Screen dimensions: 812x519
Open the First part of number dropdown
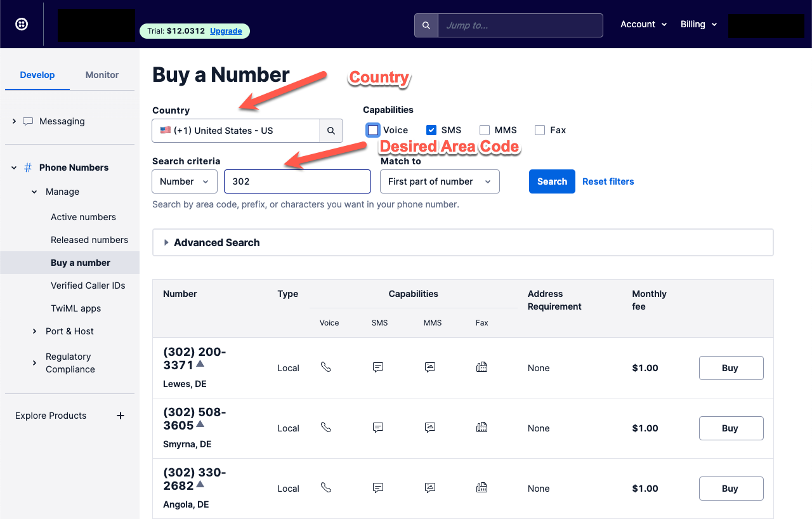pyautogui.click(x=440, y=181)
